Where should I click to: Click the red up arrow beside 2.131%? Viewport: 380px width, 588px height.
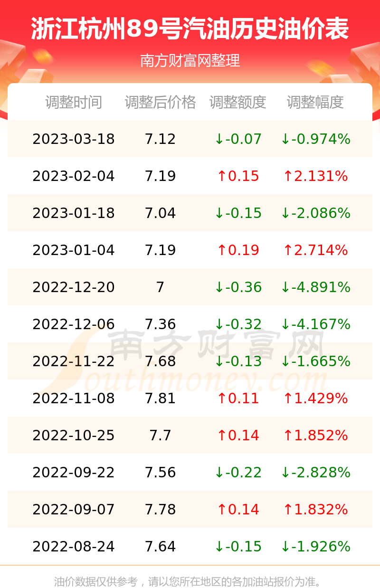pos(288,176)
